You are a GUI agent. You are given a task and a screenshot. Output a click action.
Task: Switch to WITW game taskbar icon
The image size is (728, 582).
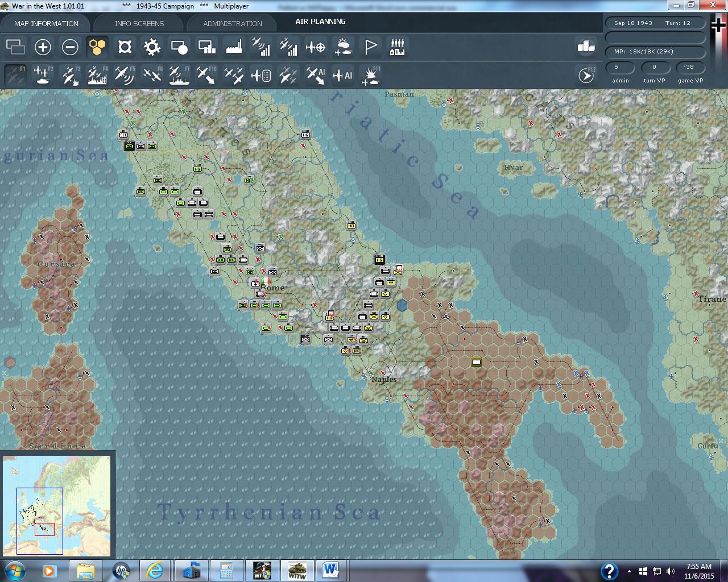[x=296, y=570]
